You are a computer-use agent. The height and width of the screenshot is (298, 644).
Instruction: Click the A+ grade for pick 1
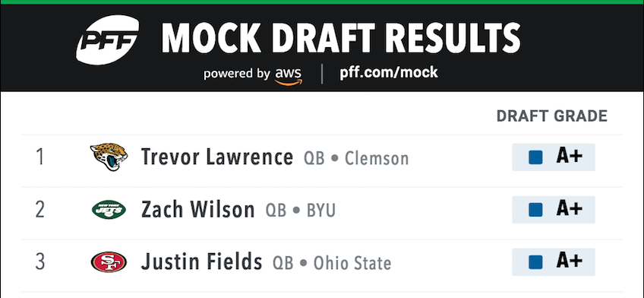570,157
